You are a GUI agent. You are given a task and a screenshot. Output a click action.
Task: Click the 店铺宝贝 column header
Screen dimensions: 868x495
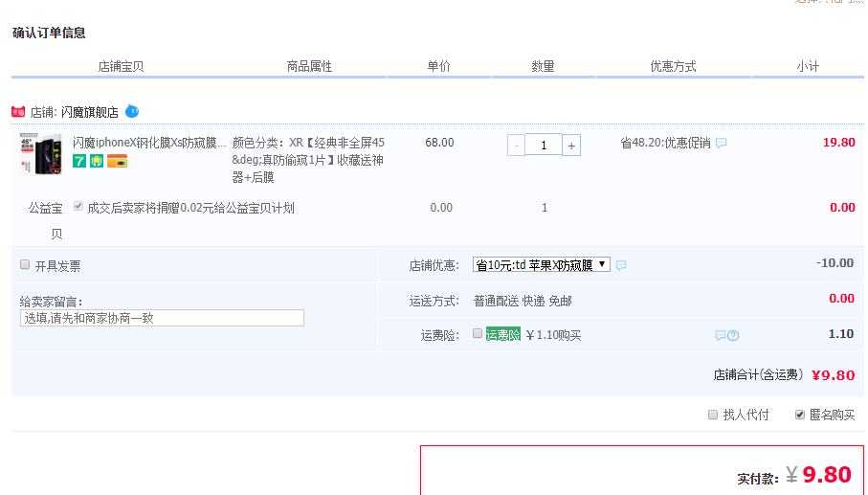click(x=121, y=66)
